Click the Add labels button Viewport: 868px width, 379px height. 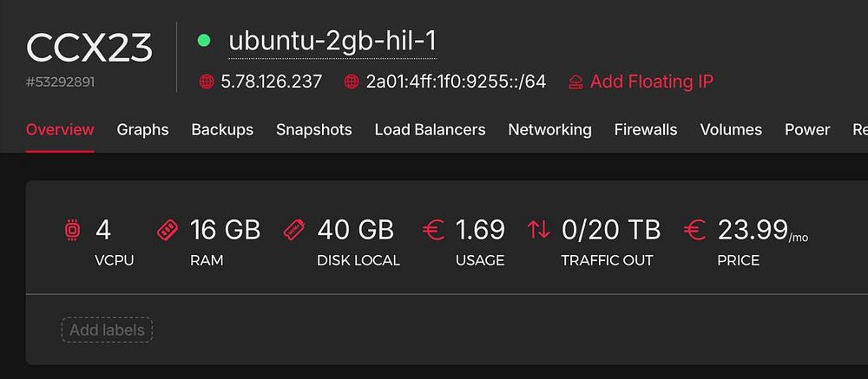107,330
